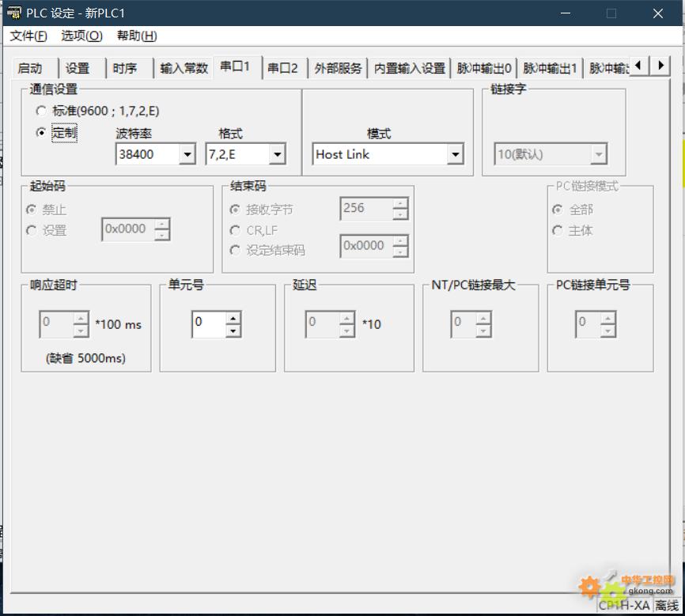Decrease the 单元号 value with down arrow
Viewport: 685px width, 616px height.
233,331
